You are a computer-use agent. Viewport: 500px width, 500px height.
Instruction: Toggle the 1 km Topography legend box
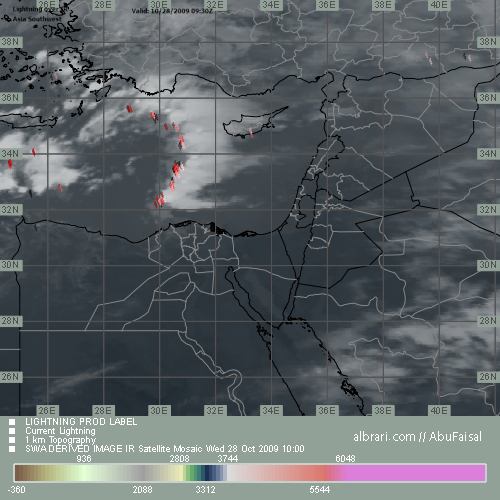pos(12,440)
